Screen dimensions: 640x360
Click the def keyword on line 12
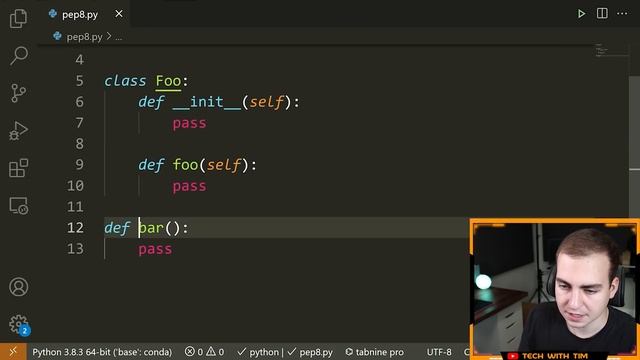click(x=117, y=228)
